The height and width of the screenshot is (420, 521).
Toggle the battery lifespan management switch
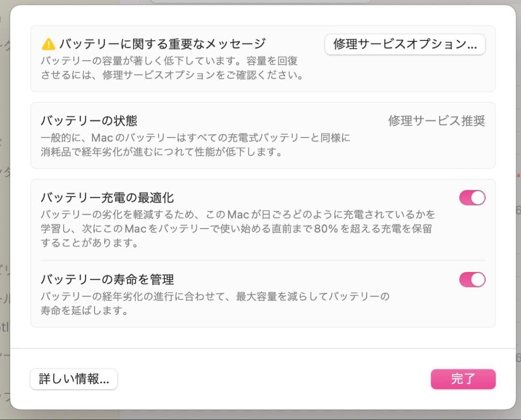(472, 280)
